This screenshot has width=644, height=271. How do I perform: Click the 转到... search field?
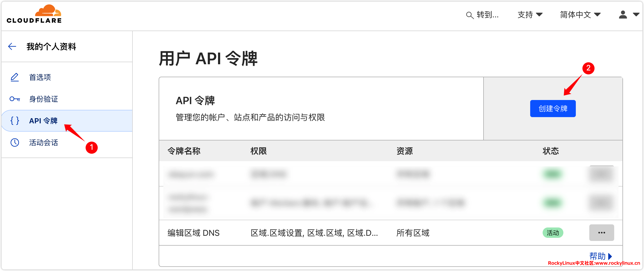(487, 15)
